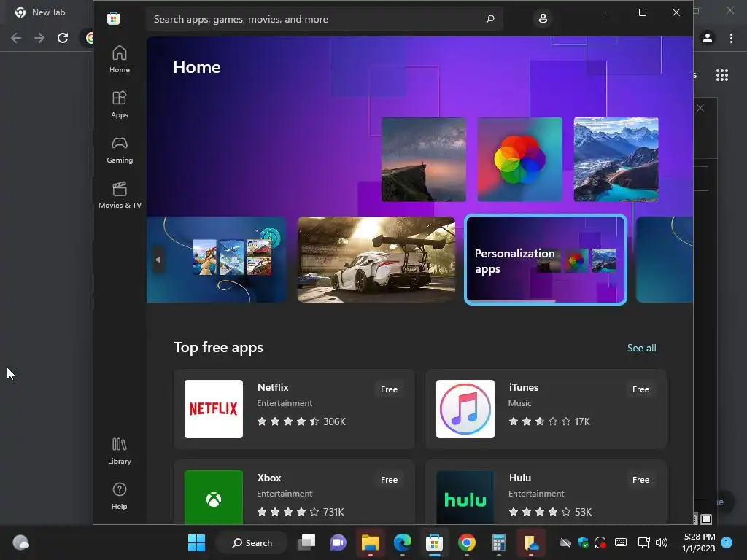Image resolution: width=747 pixels, height=560 pixels.
Task: Click the search magnifier icon in Store
Action: pyautogui.click(x=489, y=19)
